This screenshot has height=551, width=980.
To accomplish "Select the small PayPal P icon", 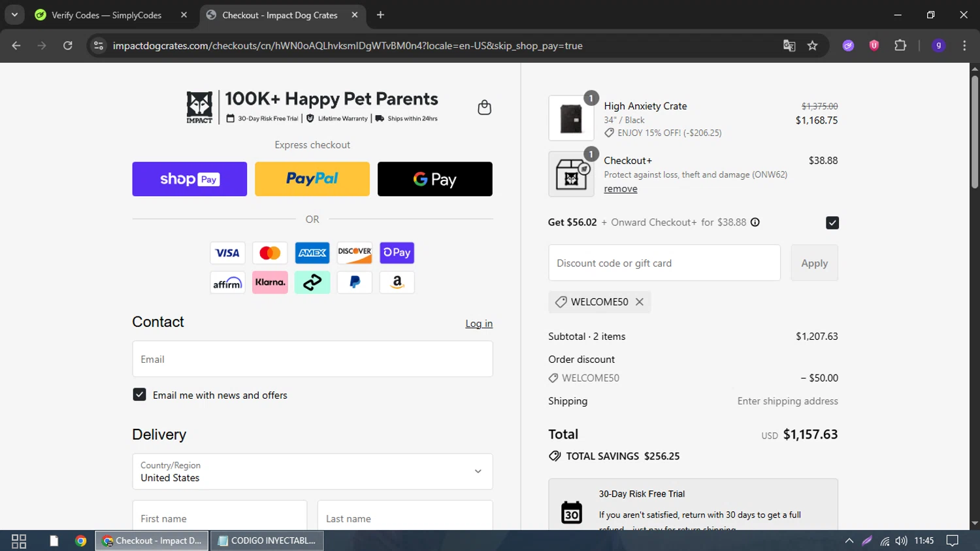I will click(355, 282).
